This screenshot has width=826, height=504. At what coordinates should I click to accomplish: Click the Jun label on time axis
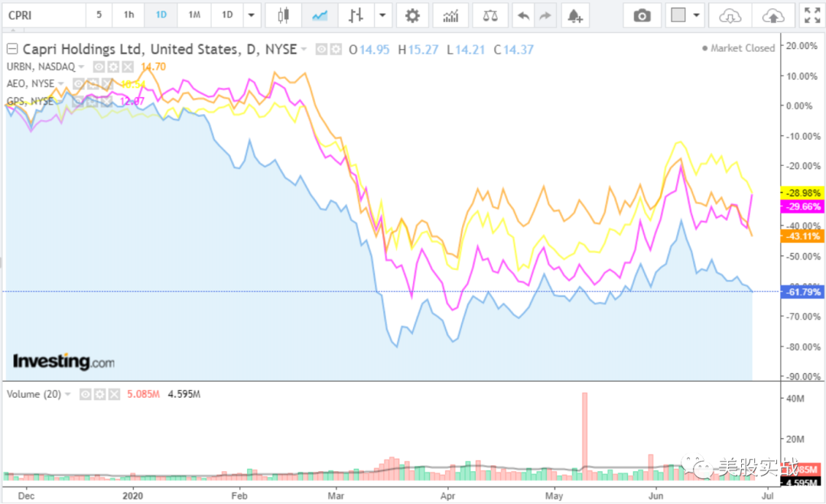tap(656, 496)
